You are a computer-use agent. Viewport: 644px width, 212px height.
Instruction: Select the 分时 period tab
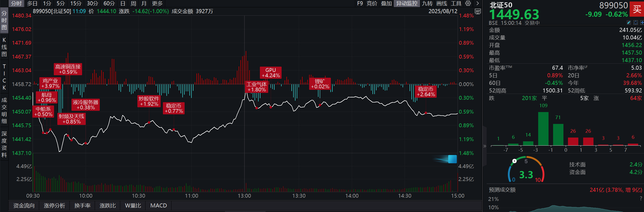[16, 3]
